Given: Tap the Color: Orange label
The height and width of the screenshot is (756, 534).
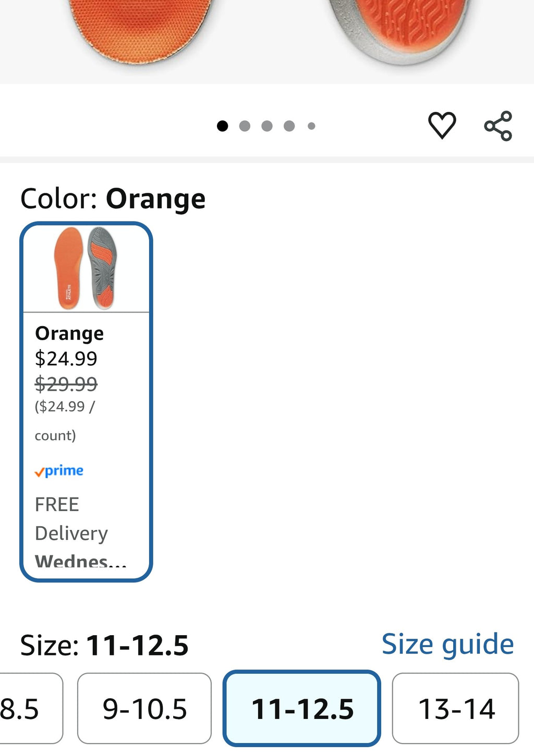Looking at the screenshot, I should [113, 199].
